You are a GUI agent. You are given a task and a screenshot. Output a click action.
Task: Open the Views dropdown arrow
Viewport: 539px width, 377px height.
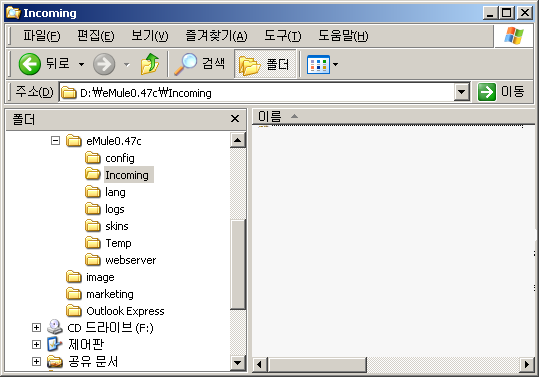pos(336,64)
